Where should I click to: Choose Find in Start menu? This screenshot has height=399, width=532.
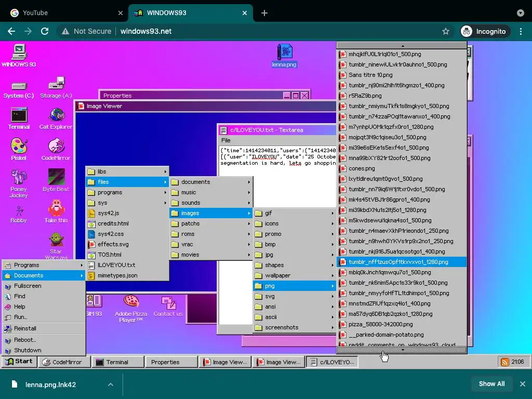[x=44, y=296]
